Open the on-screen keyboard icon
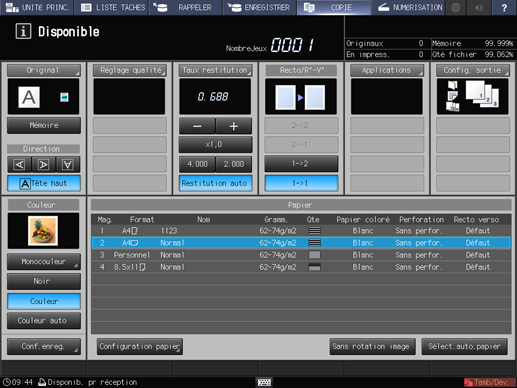Image resolution: width=517 pixels, height=388 pixels. (264, 382)
